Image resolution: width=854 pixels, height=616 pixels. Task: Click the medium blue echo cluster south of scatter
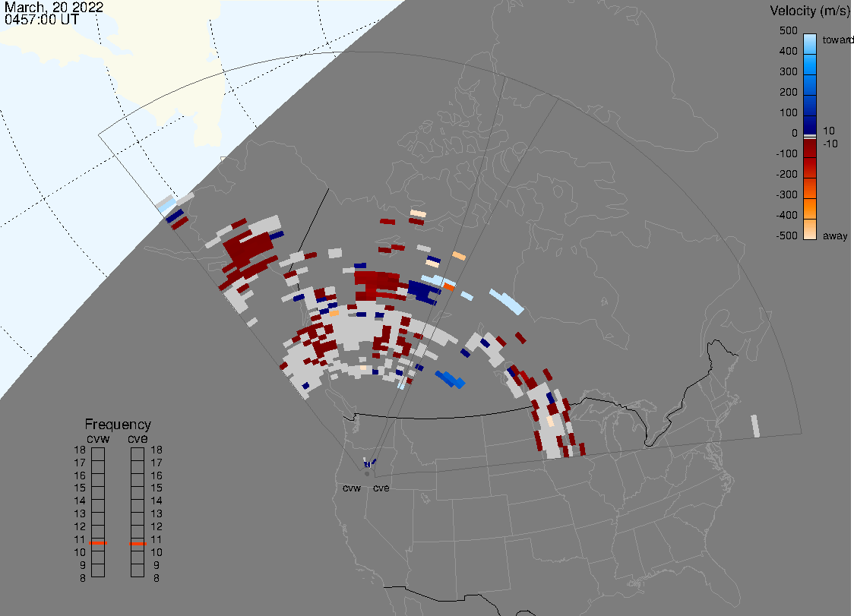coord(450,379)
